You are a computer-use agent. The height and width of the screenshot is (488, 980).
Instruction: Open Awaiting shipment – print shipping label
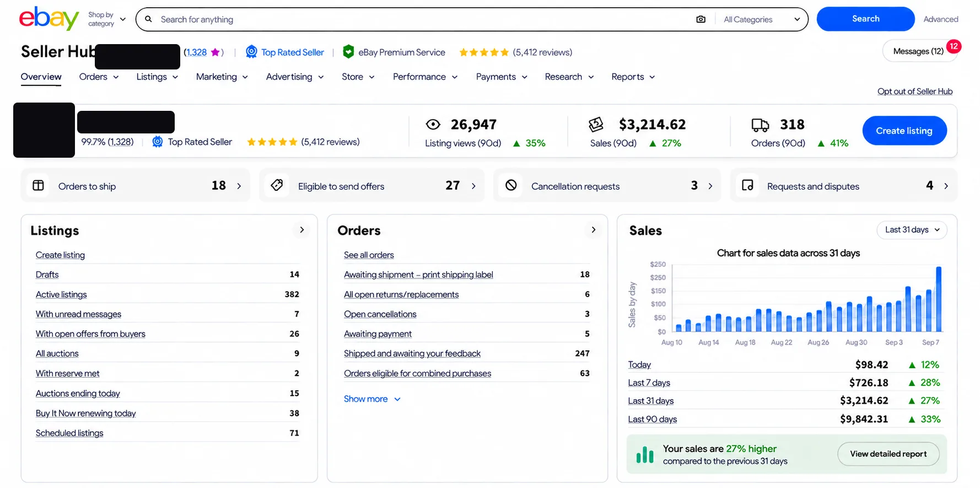(x=418, y=275)
